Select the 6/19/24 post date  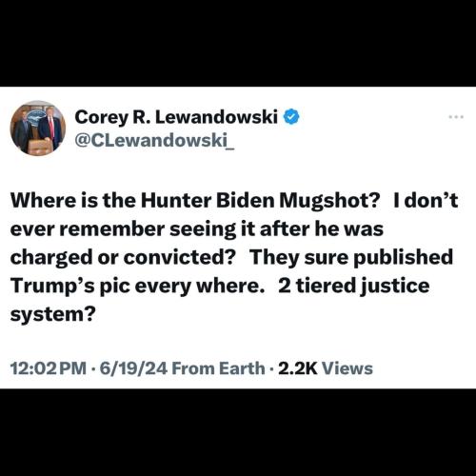point(133,368)
